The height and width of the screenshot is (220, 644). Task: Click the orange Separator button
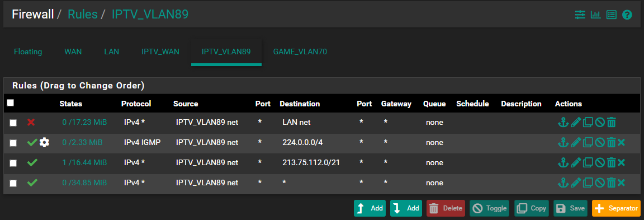point(616,208)
